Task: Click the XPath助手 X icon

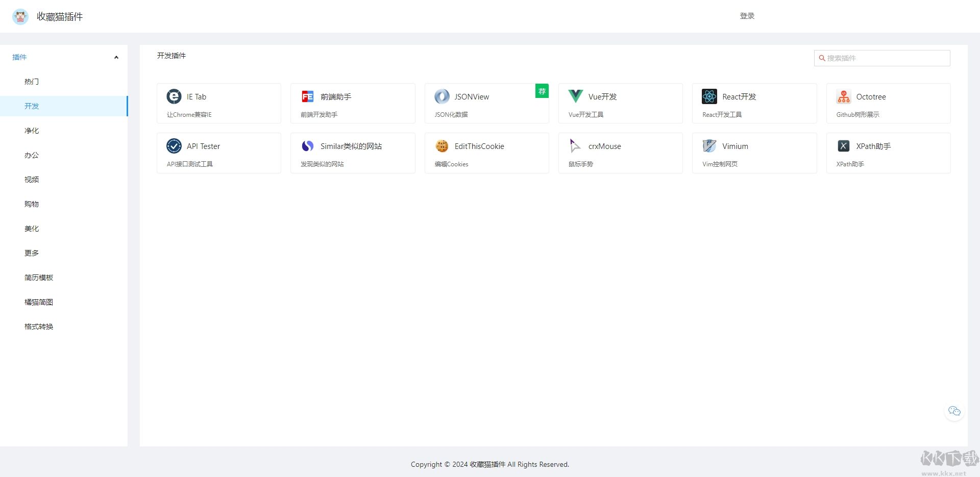Action: [x=844, y=146]
